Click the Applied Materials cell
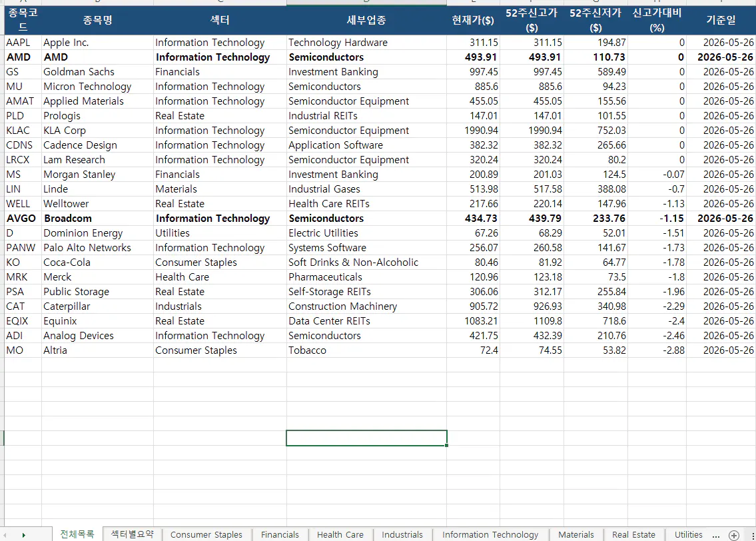 coord(97,101)
